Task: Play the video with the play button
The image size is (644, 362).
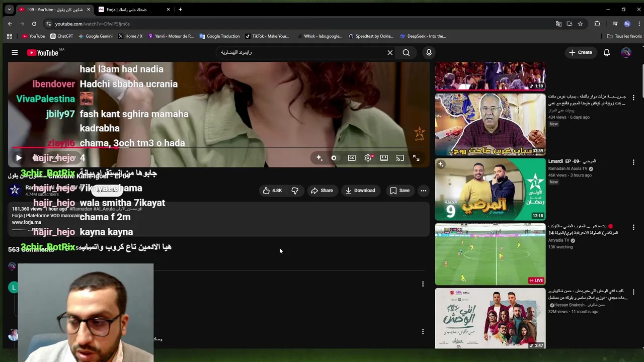Action: point(19,158)
